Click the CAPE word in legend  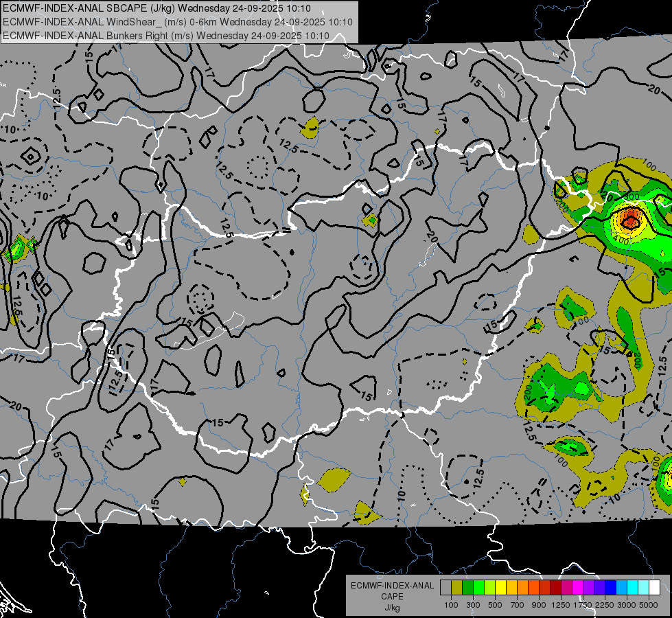point(392,597)
